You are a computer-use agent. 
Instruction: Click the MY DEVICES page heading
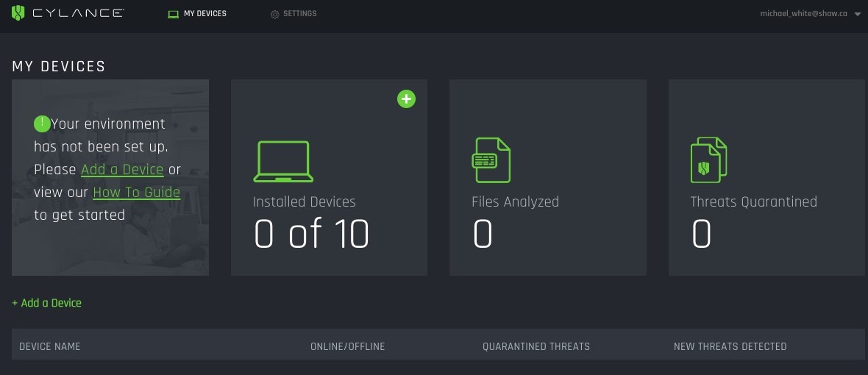click(59, 66)
